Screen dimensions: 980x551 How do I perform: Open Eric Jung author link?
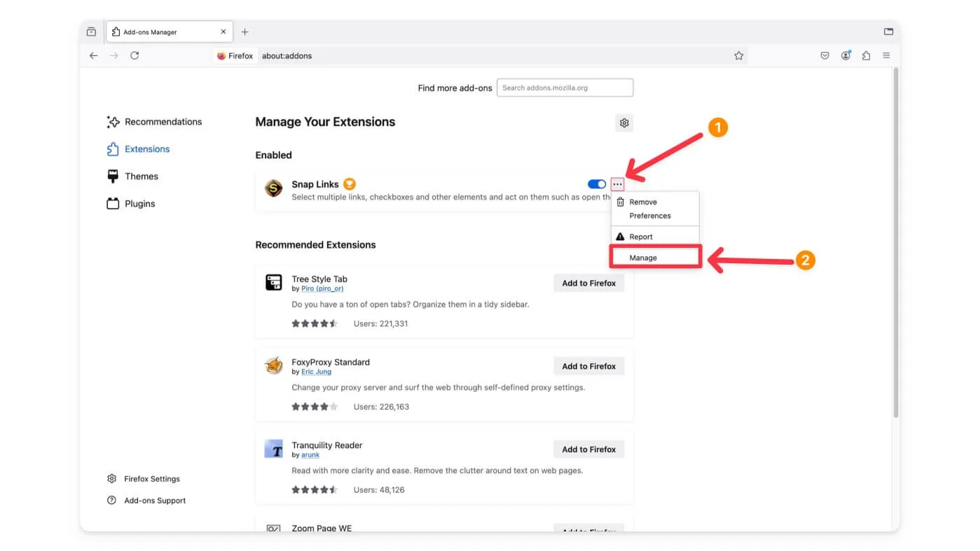[x=316, y=372]
